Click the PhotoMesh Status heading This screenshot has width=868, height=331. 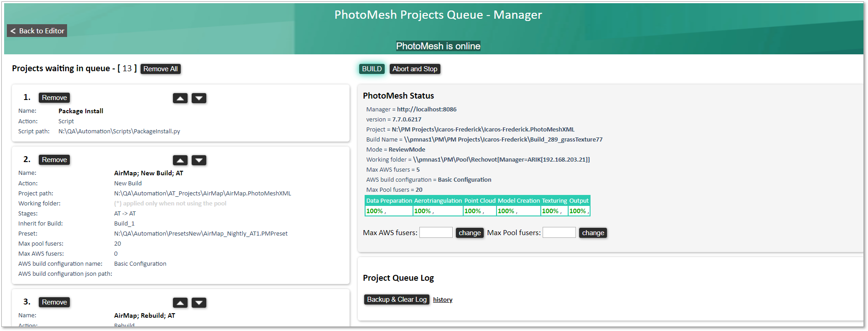point(398,95)
